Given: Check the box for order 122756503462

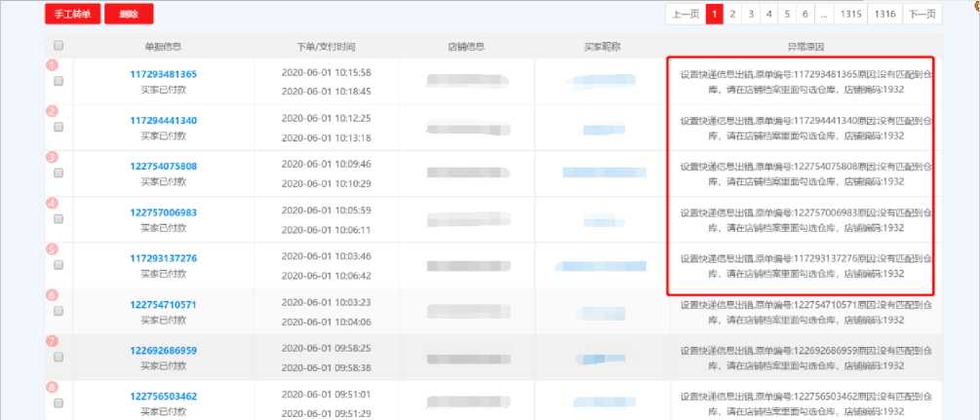Looking at the screenshot, I should [x=59, y=403].
